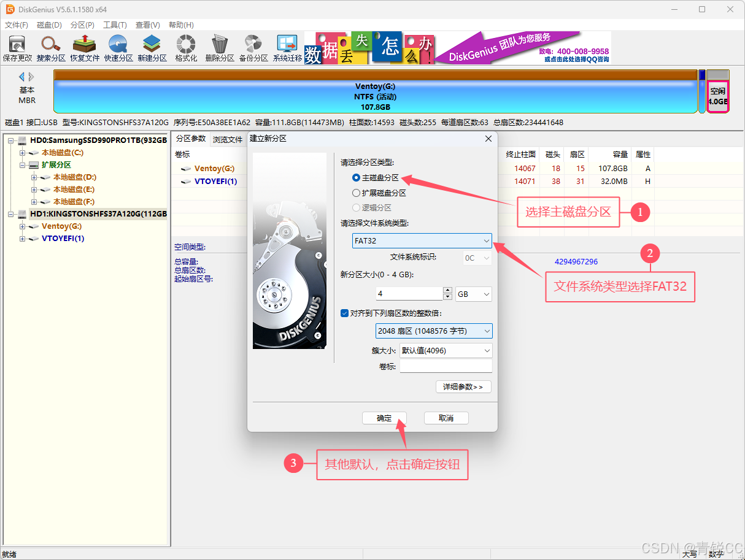The width and height of the screenshot is (745, 560).
Task: Click the 格式化 format icon
Action: tap(186, 48)
